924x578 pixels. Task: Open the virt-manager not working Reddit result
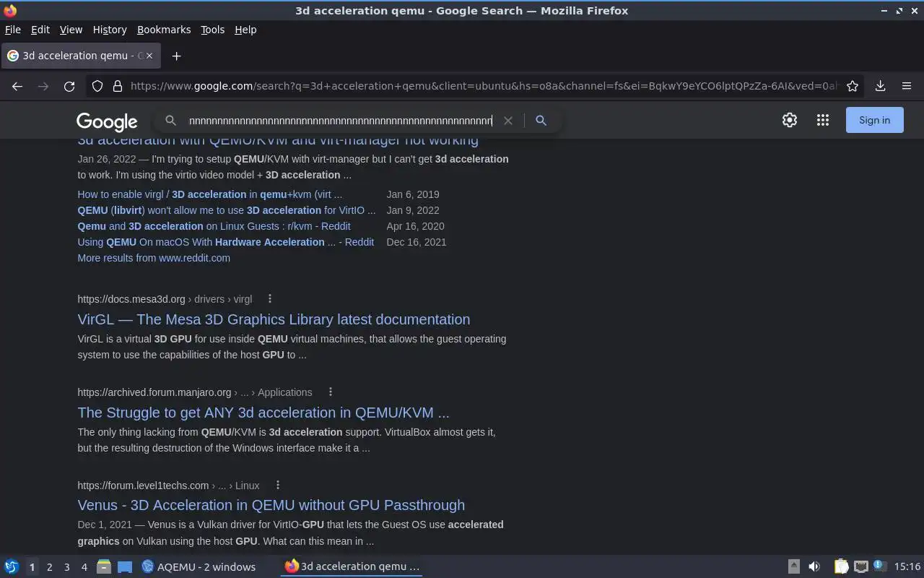[x=278, y=140]
